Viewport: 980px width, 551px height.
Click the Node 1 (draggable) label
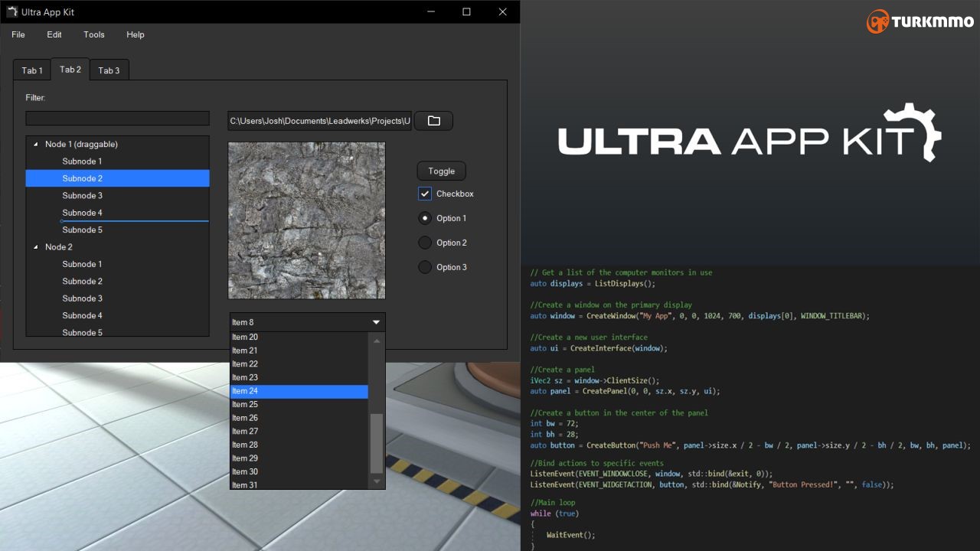[x=81, y=144]
